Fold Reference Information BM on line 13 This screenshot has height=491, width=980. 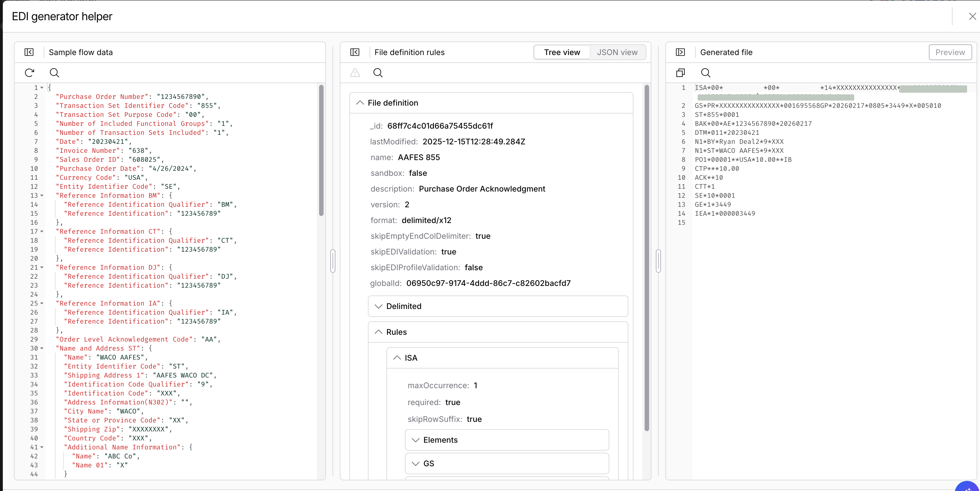click(42, 196)
